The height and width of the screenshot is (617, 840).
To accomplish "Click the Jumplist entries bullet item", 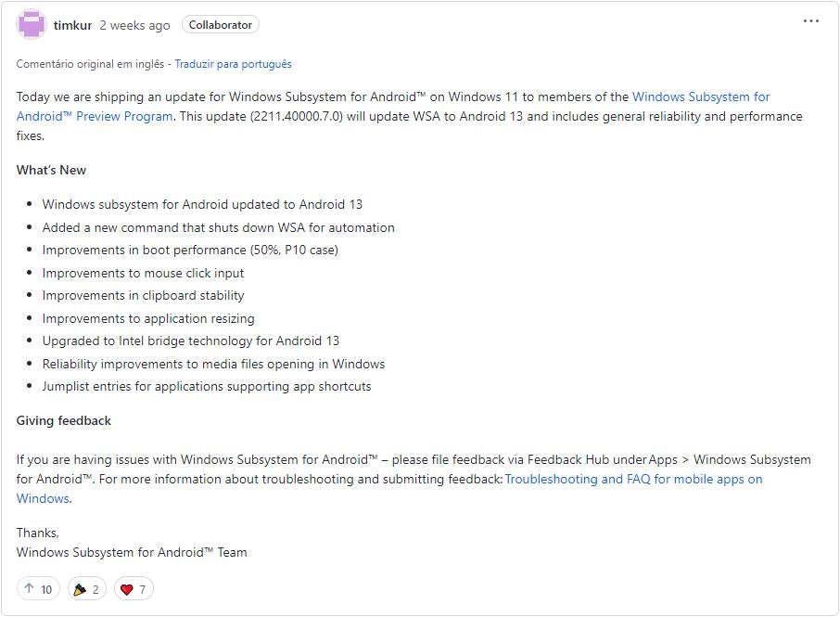I will 207,387.
